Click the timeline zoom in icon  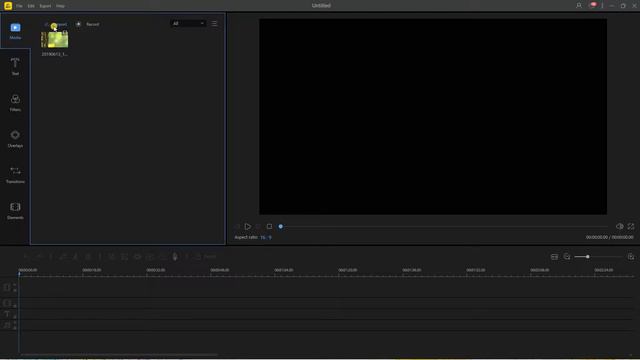[631, 257]
